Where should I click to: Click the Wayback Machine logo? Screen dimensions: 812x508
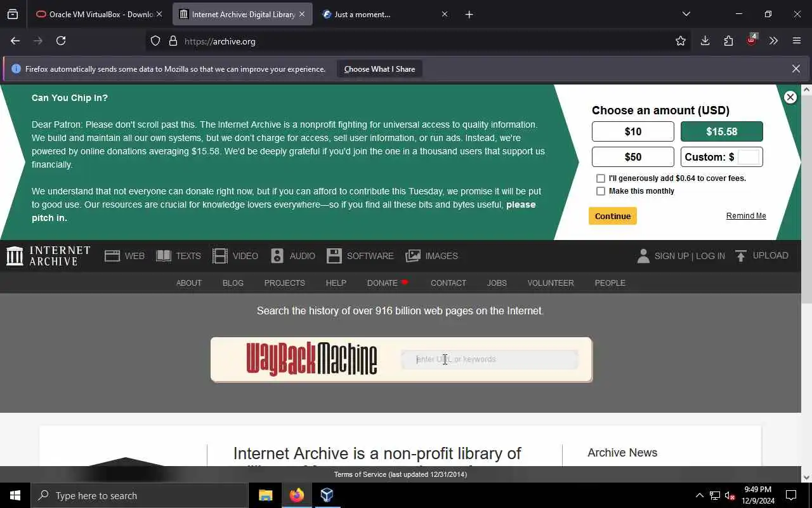click(311, 359)
